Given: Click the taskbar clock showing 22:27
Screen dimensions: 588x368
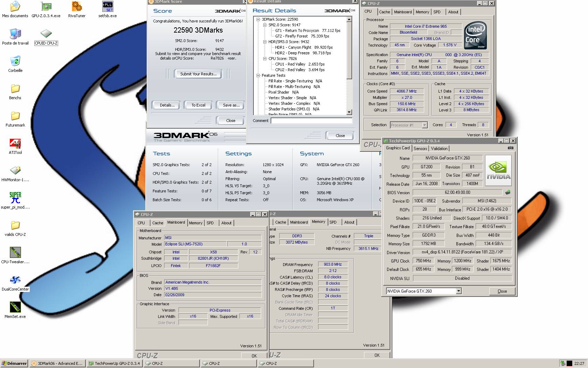Looking at the screenshot, I should pos(579,363).
